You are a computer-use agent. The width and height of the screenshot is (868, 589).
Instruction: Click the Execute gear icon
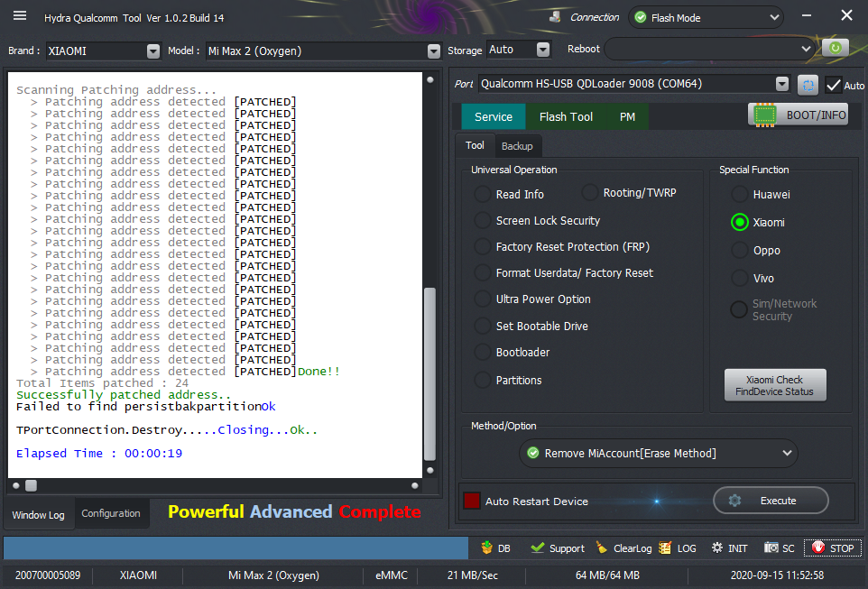734,501
